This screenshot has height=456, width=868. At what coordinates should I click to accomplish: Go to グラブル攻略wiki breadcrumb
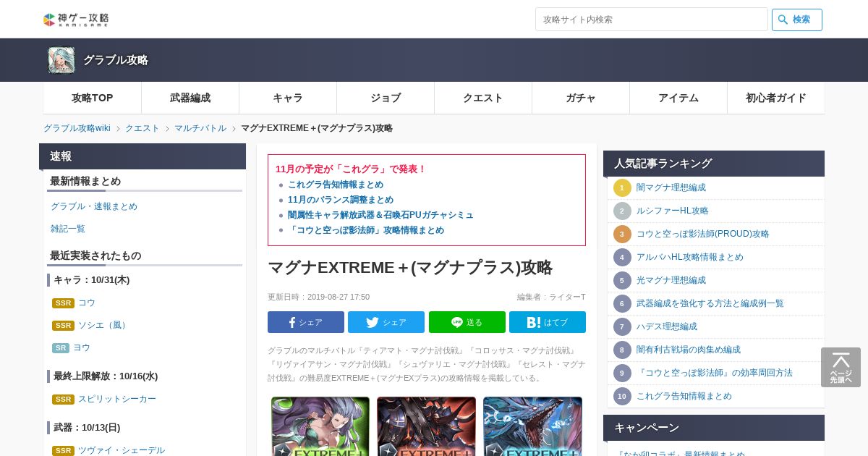click(77, 128)
